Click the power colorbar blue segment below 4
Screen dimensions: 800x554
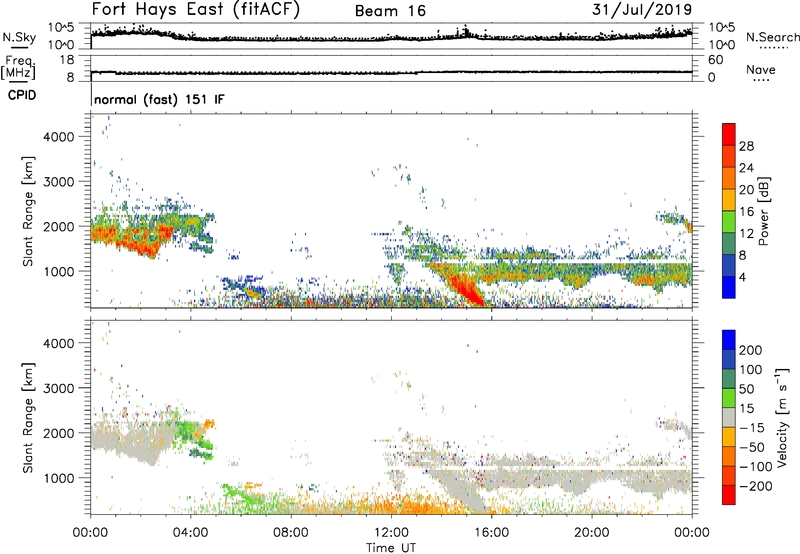(729, 287)
